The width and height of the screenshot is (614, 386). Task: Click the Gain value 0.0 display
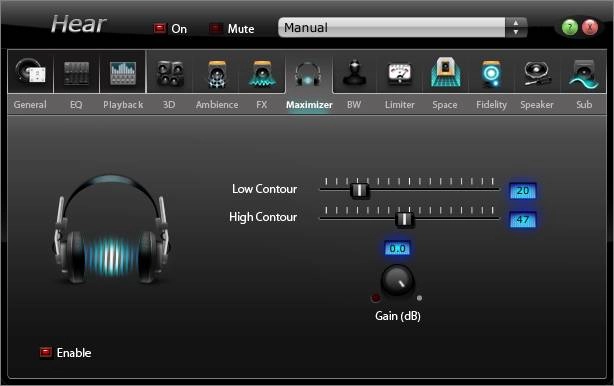(x=397, y=249)
